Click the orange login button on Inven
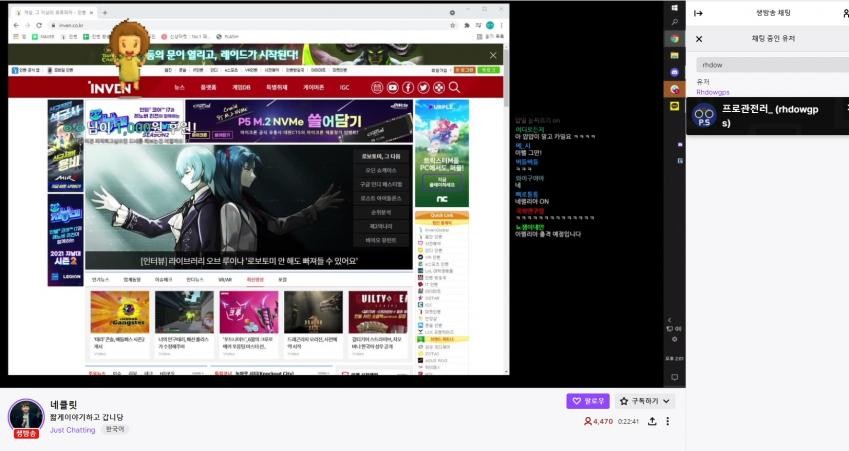The width and height of the screenshot is (849, 451). coord(465,70)
